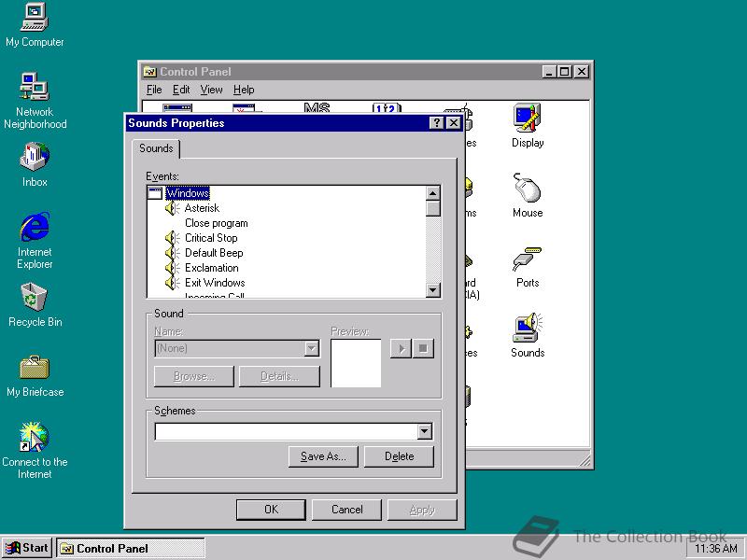Click the Save As button

click(x=323, y=456)
